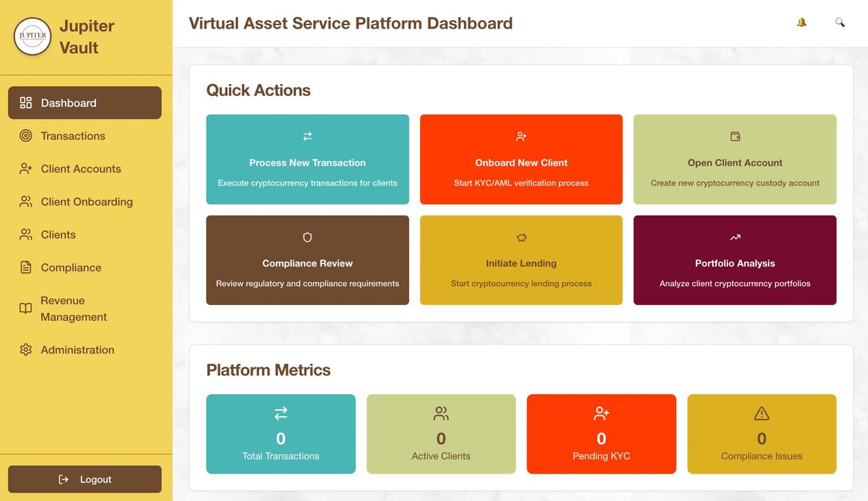
Task: Click the add-user icon on Onboard New Client
Action: (x=521, y=136)
